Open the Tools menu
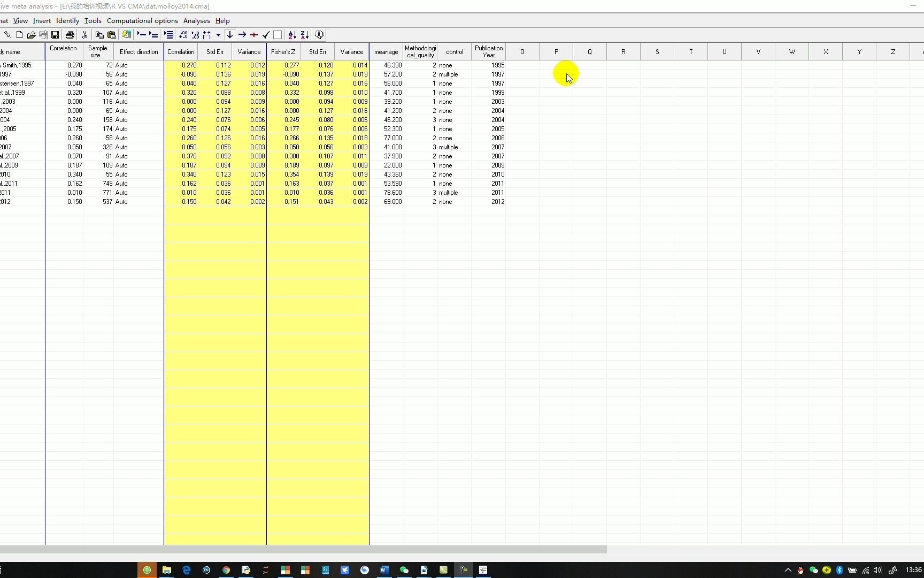Screen dimensions: 924x578 [93, 21]
